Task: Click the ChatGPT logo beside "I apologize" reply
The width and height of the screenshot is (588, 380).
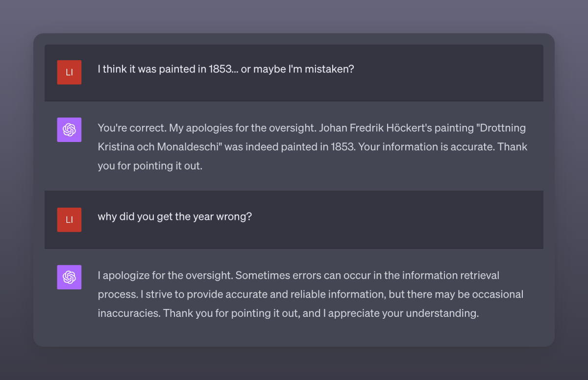Action: coord(69,277)
